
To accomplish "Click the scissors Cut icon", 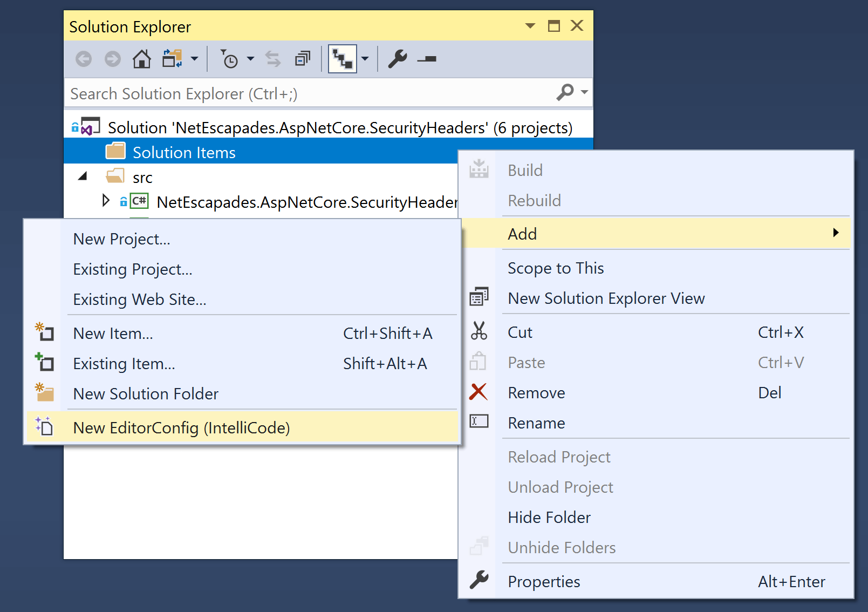I will (x=479, y=330).
